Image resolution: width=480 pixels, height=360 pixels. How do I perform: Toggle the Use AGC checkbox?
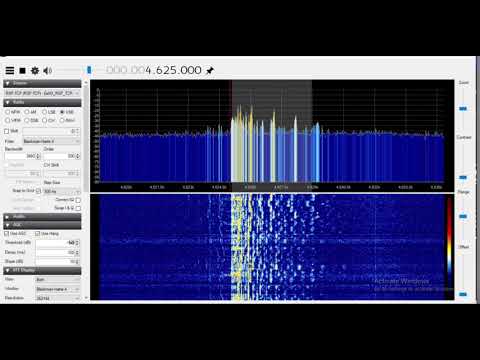pos(7,233)
